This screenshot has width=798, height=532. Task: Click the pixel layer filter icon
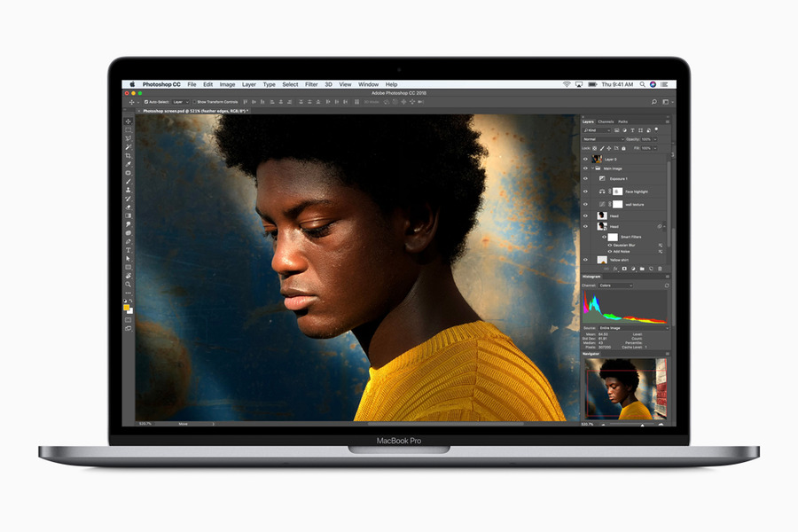617,130
